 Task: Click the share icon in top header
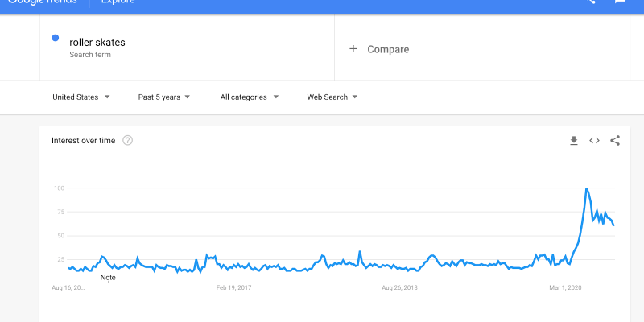[591, 2]
